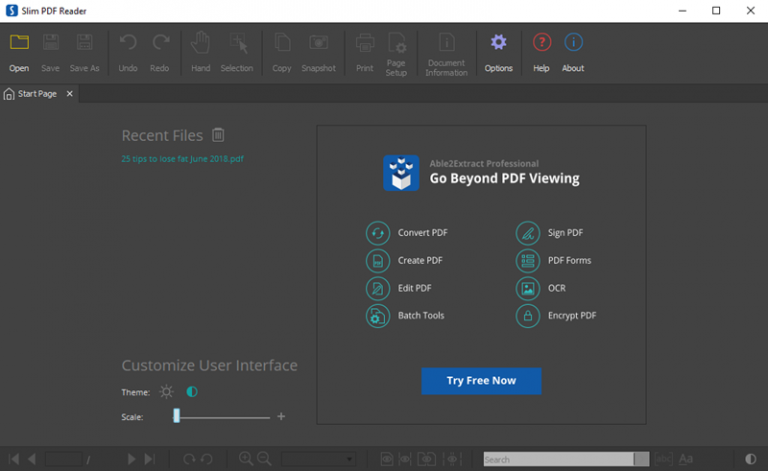768x471 pixels.
Task: Open the Options gear icon
Action: (x=498, y=43)
